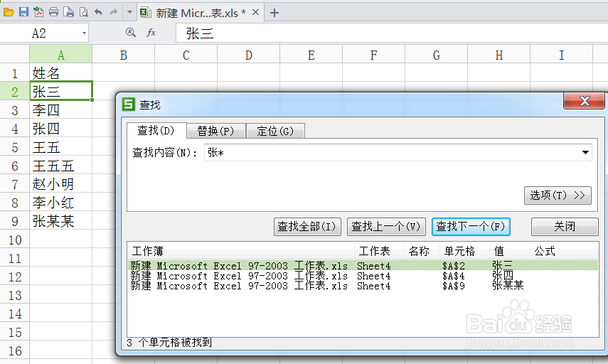Open print preview with magnifier page icon
Viewport: 608px width, 364px height.
point(83,12)
